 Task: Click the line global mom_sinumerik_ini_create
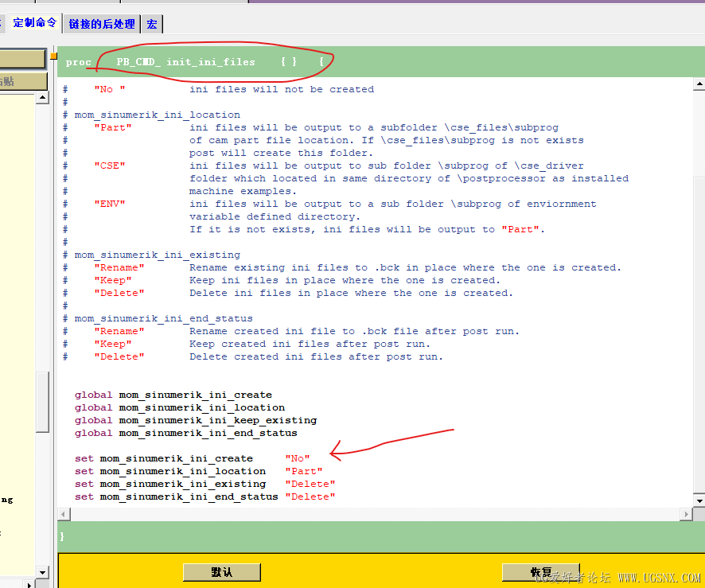[x=173, y=395]
